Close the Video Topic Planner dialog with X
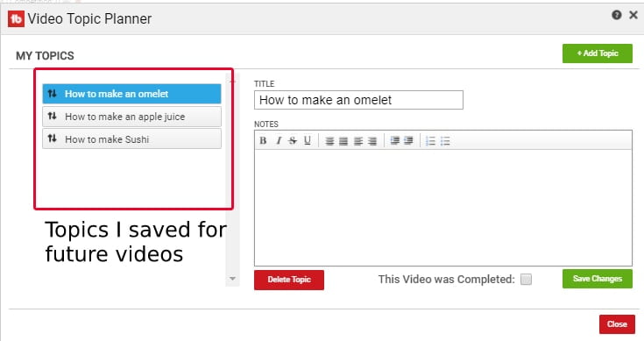This screenshot has width=644, height=341. pyautogui.click(x=633, y=15)
